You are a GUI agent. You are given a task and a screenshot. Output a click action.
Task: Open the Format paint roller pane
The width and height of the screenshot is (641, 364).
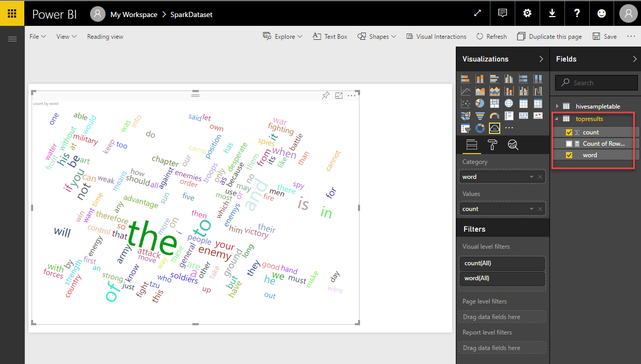point(492,145)
